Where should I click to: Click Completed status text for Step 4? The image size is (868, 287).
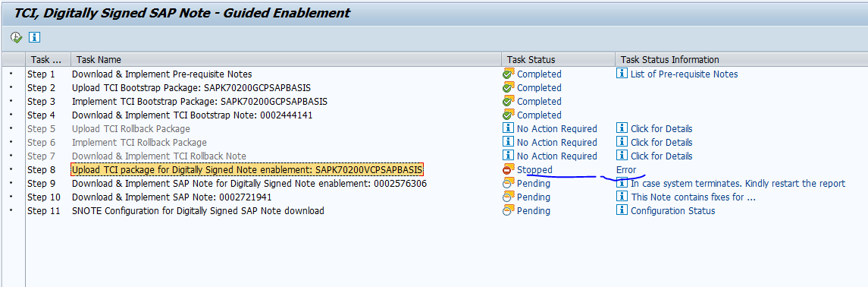pos(539,115)
